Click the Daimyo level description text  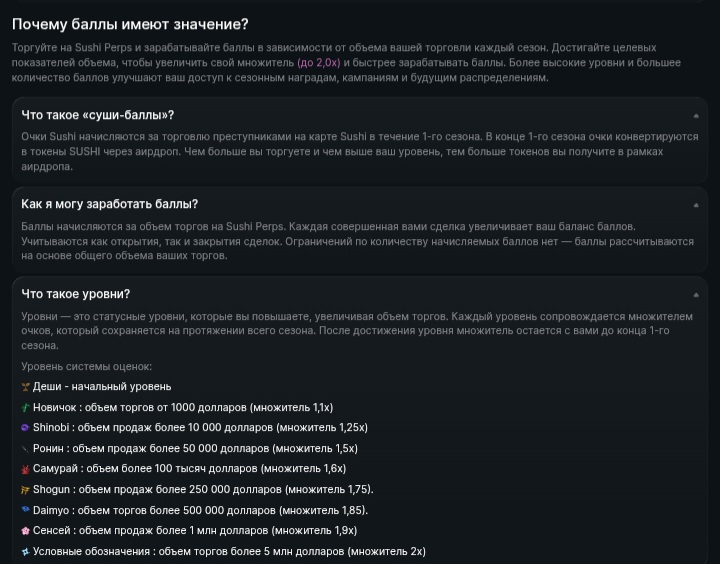(200, 510)
